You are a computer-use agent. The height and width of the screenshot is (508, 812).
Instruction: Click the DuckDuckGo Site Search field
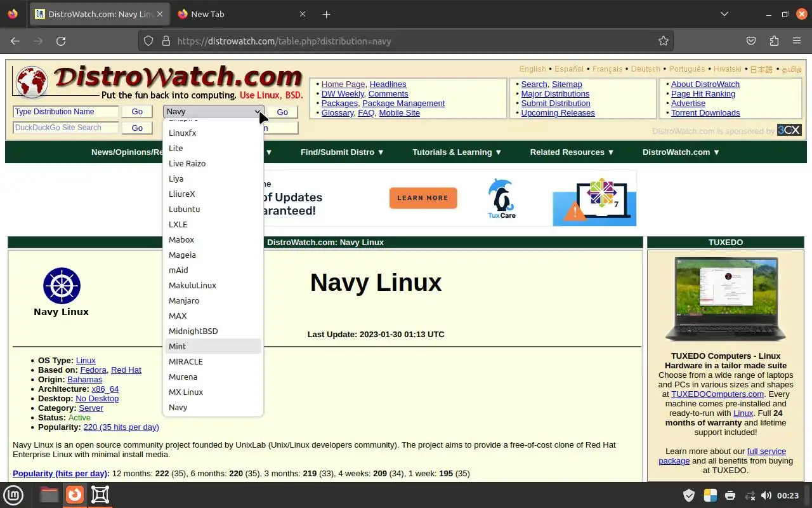point(65,128)
